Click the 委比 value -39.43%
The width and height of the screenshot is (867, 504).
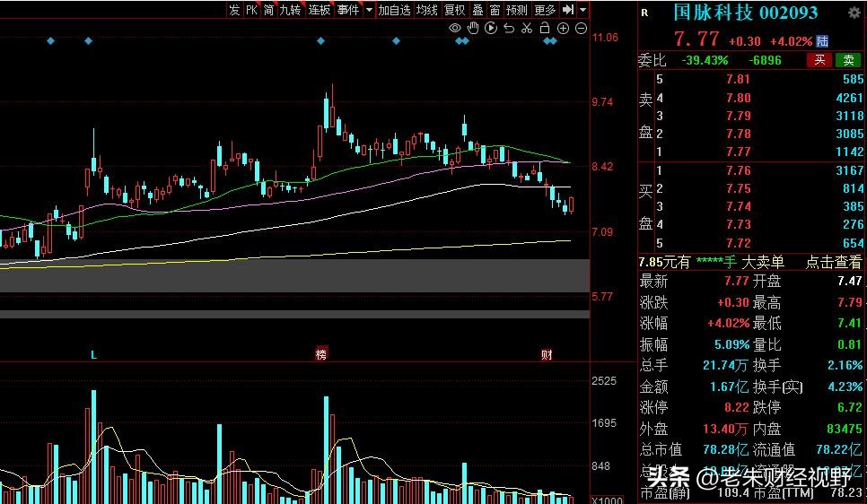705,60
